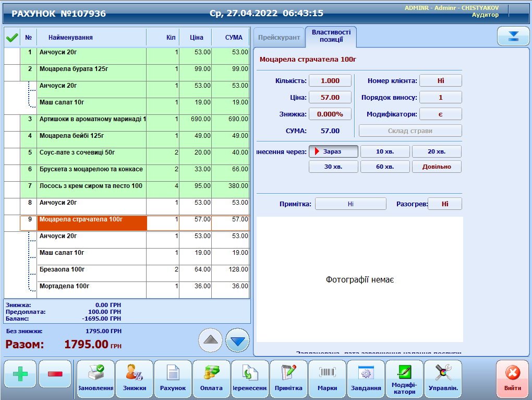
Task: Click the Кількість 1.000 value field
Action: coord(330,81)
